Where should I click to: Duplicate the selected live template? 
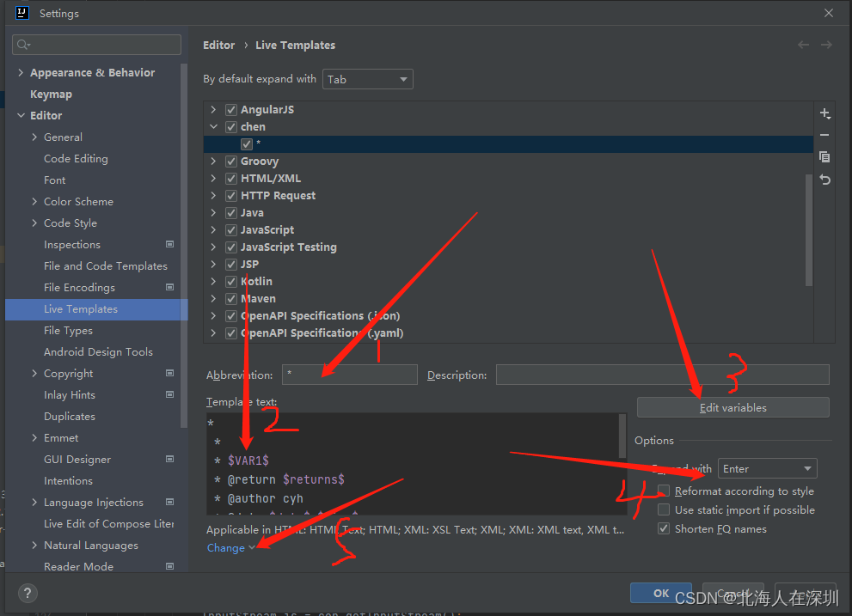coord(824,156)
